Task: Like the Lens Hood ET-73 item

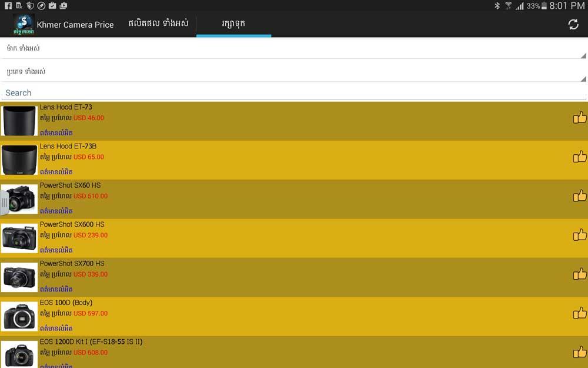Action: pos(579,118)
